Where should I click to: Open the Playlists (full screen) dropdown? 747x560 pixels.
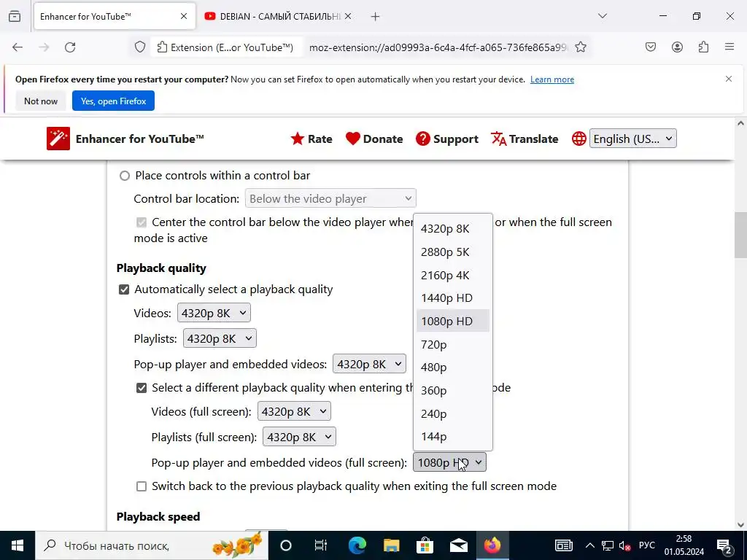[299, 437]
